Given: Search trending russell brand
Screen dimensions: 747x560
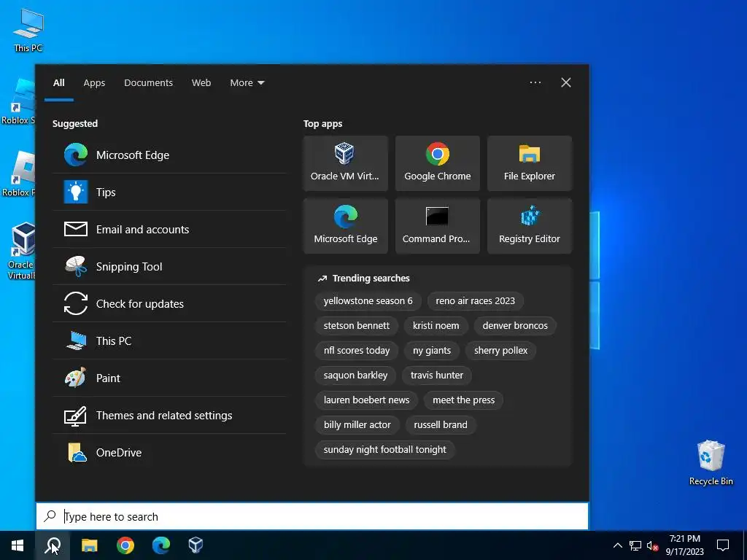Looking at the screenshot, I should click(441, 425).
